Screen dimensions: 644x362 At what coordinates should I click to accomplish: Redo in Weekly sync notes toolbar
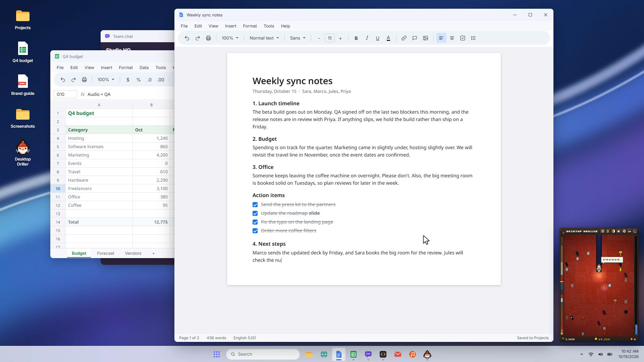pyautogui.click(x=198, y=38)
